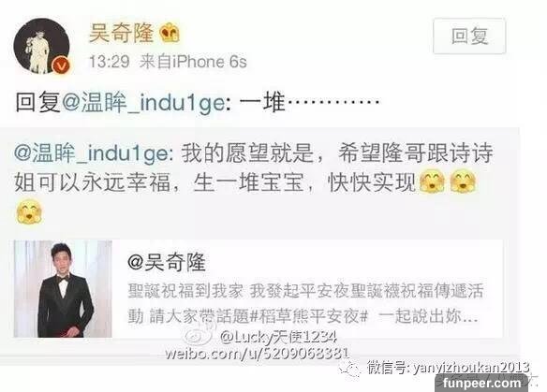The height and width of the screenshot is (392, 547).
Task: Click the @Lucky天使1234 watermark text
Action: (278, 337)
